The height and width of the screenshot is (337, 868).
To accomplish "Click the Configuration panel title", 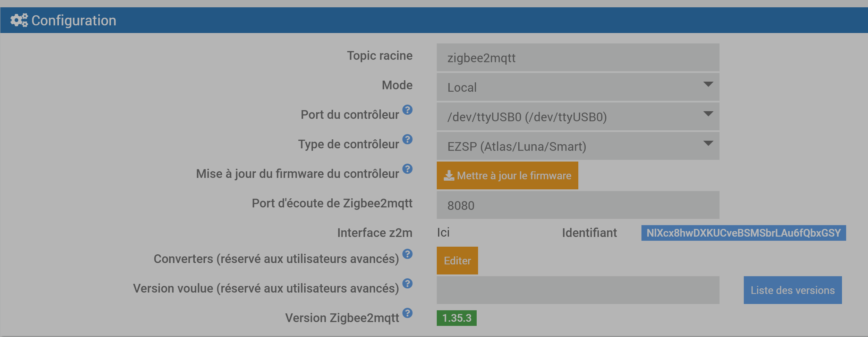I will [x=74, y=20].
